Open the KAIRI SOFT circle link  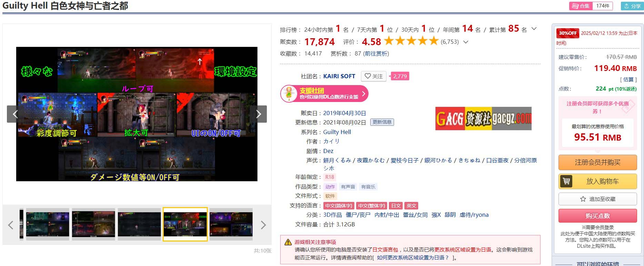[x=339, y=76]
